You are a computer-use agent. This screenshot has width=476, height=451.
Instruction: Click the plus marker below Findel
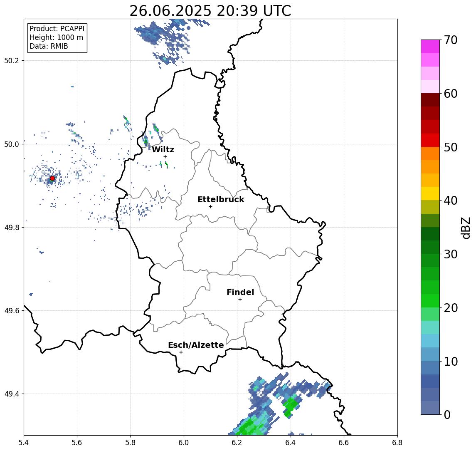pos(240,300)
